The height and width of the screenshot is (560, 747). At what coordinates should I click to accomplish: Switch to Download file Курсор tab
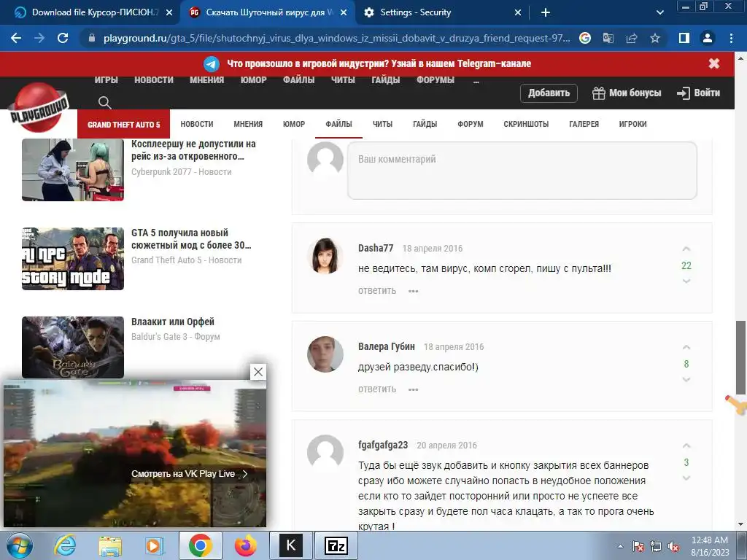(96, 12)
